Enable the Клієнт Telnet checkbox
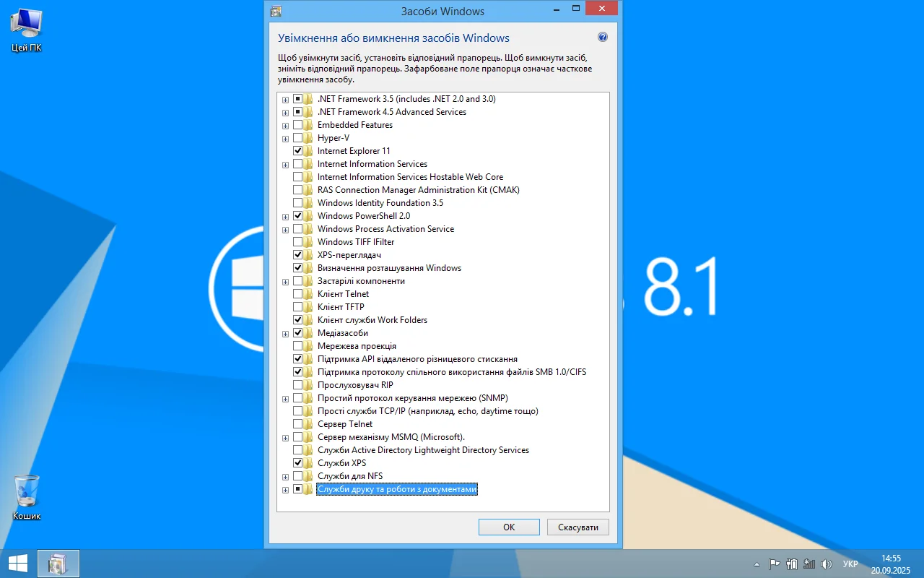Image resolution: width=924 pixels, height=578 pixels. click(x=297, y=294)
